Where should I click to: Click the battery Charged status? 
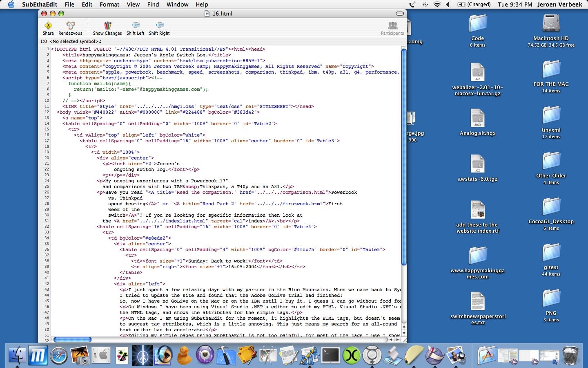click(x=474, y=4)
